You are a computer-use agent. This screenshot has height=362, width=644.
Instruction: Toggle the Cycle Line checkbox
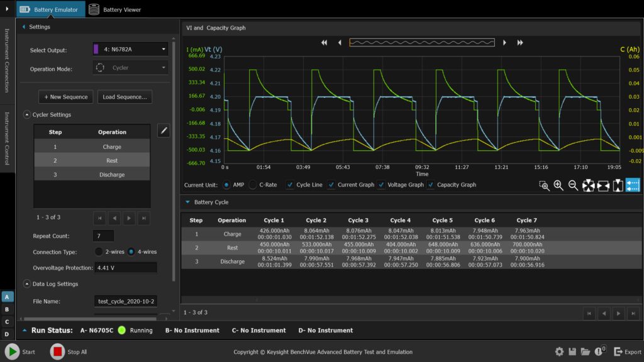coord(290,185)
